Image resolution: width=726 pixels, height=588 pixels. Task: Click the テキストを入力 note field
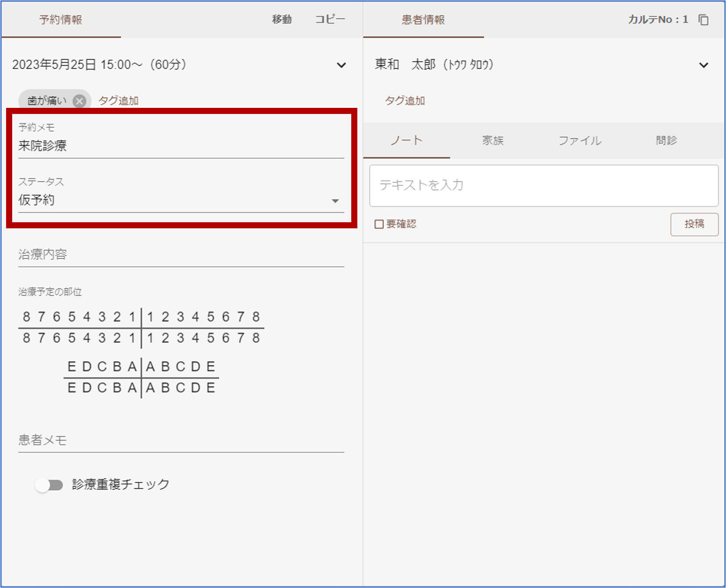pos(543,185)
